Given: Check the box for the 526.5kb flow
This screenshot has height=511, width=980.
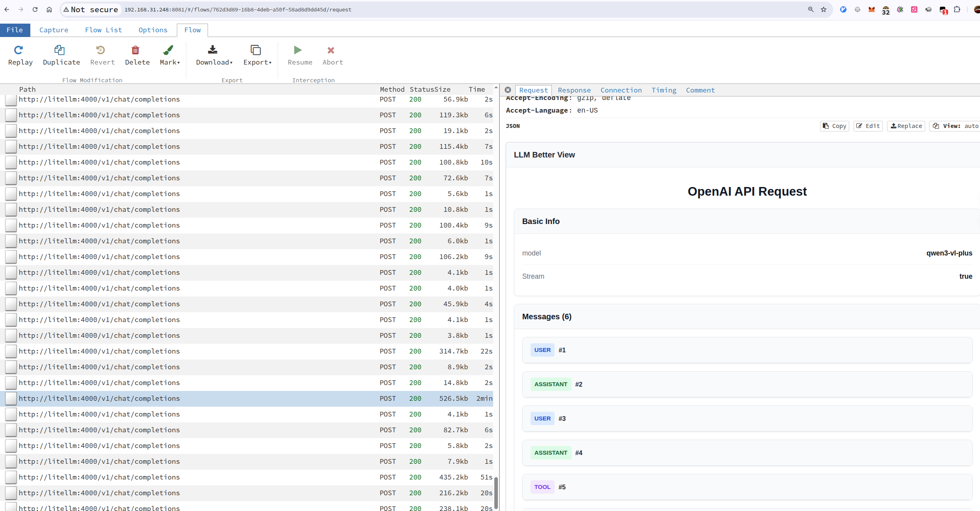Looking at the screenshot, I should (x=11, y=398).
